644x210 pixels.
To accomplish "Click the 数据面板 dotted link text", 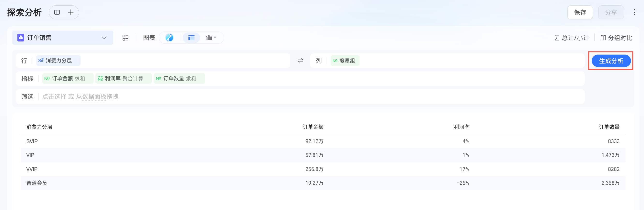I will [x=94, y=97].
